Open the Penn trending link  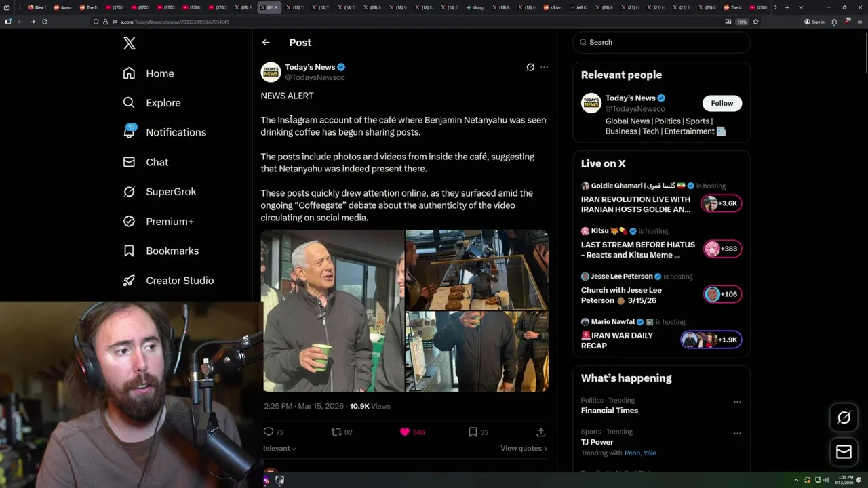tap(631, 453)
